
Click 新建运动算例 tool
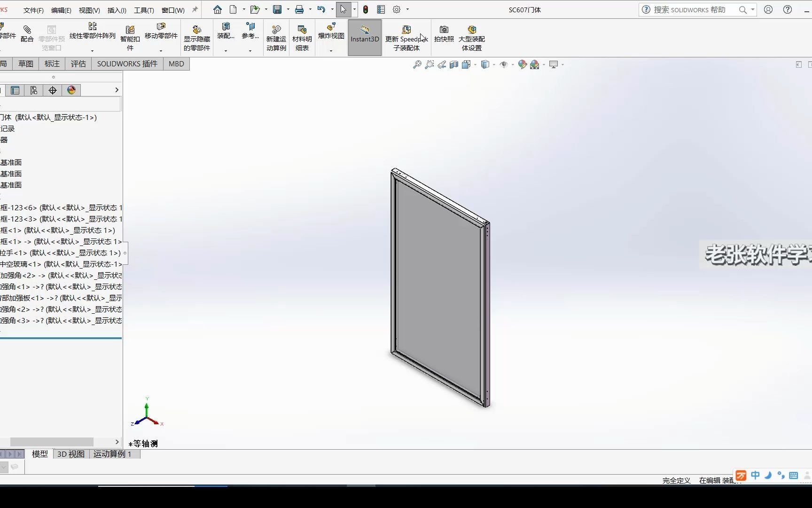pyautogui.click(x=276, y=38)
